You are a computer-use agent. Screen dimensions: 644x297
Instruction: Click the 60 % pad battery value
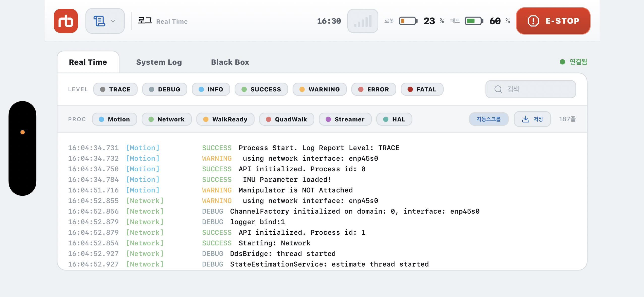(x=500, y=21)
